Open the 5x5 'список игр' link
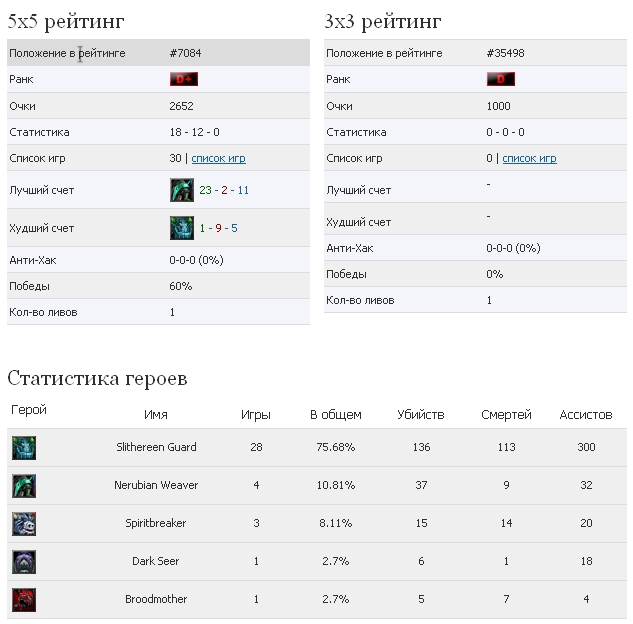This screenshot has height=624, width=633. pos(218,158)
